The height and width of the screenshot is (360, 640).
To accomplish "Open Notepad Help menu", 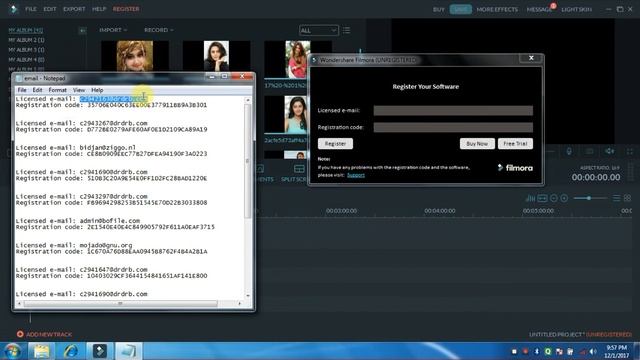I will (97, 90).
